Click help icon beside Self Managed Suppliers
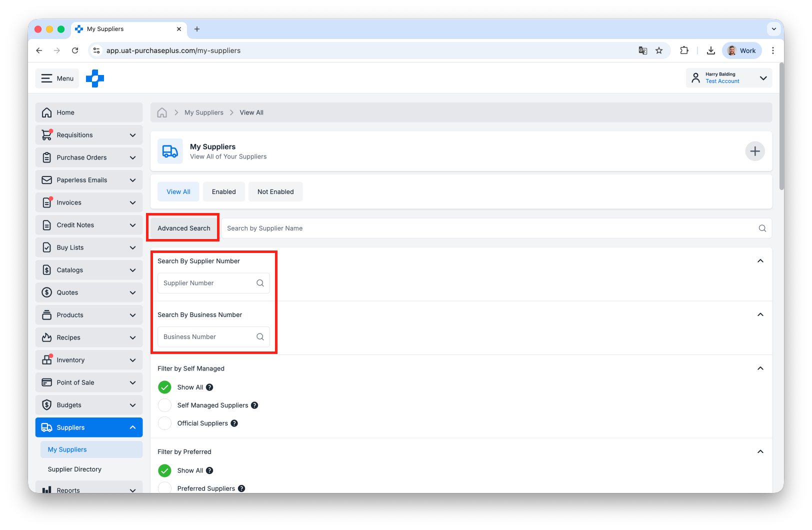 tap(254, 405)
